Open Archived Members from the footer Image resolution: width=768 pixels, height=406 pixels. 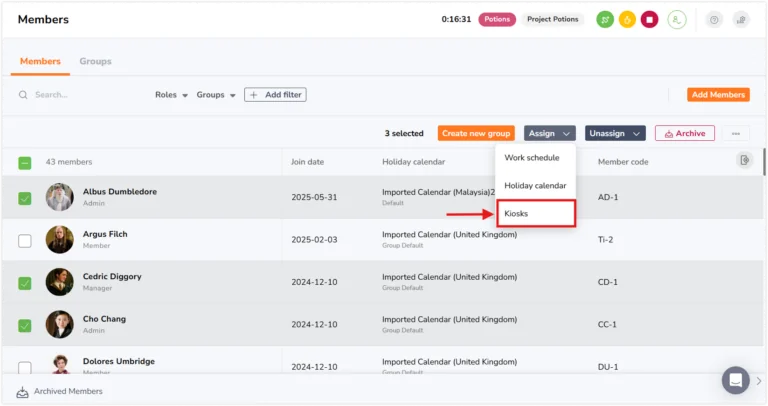pyautogui.click(x=59, y=391)
